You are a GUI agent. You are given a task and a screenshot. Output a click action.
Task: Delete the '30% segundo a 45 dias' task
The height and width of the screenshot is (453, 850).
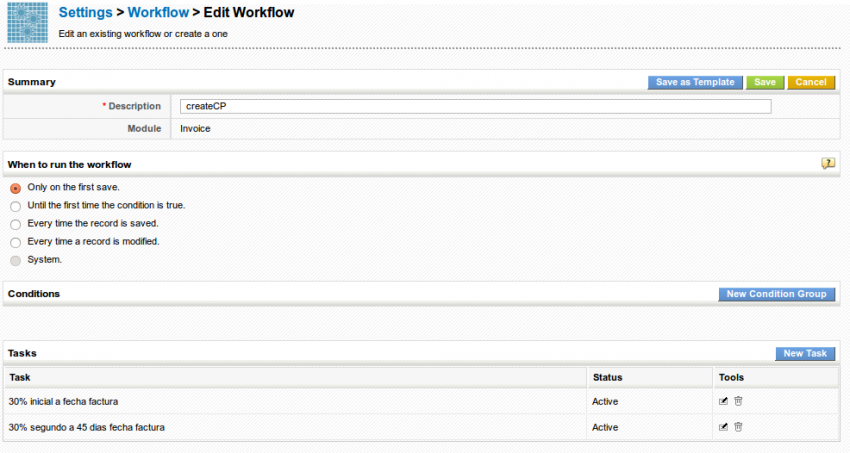738,427
